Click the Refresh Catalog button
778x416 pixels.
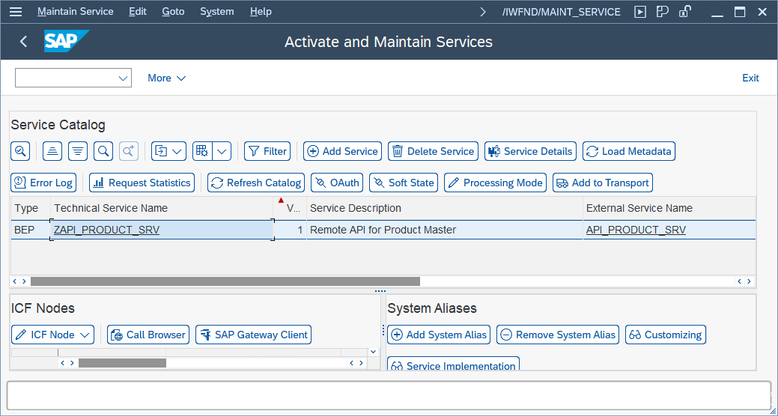(x=256, y=182)
